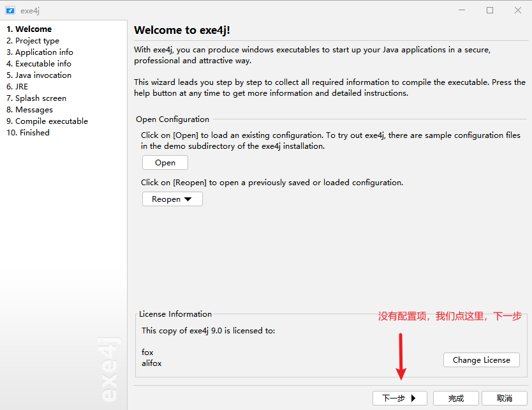Viewport: 532px width, 410px height.
Task: Select the Messages step
Action: coord(29,110)
